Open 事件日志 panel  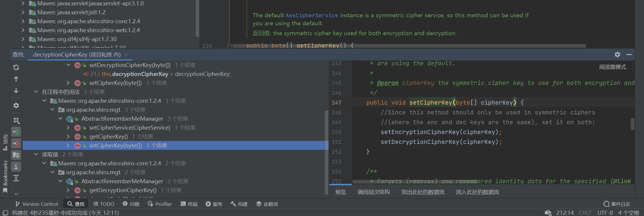[617, 204]
